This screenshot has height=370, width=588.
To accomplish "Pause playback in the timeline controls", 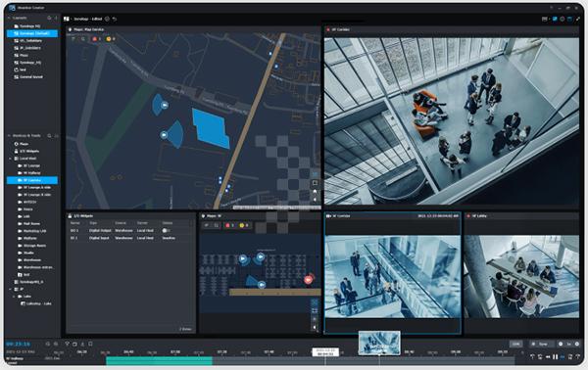I will point(556,357).
